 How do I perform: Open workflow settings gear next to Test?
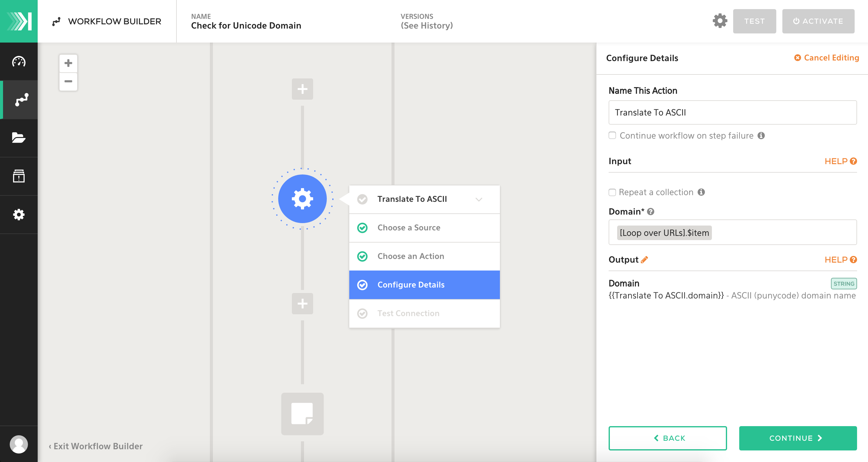[x=720, y=21]
